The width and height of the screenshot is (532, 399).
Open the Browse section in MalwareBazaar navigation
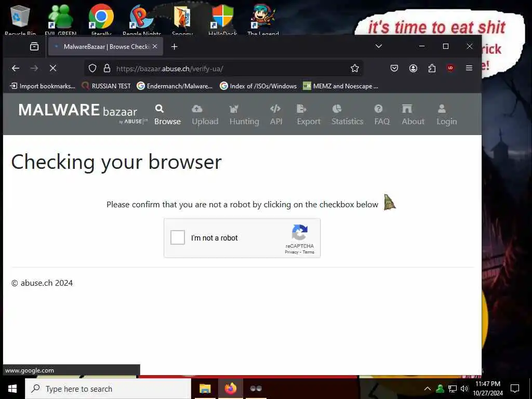[168, 115]
